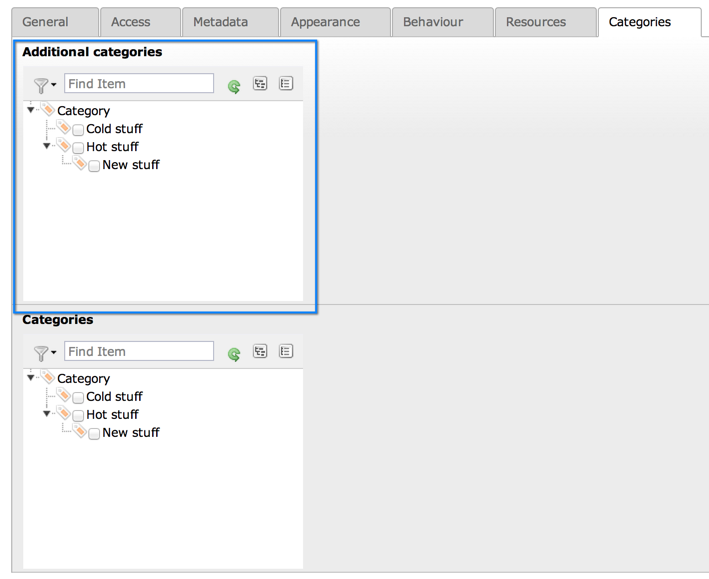This screenshot has height=579, width=709.
Task: Tick Hot stuff checkbox in lower Categories tree
Action: pos(78,416)
